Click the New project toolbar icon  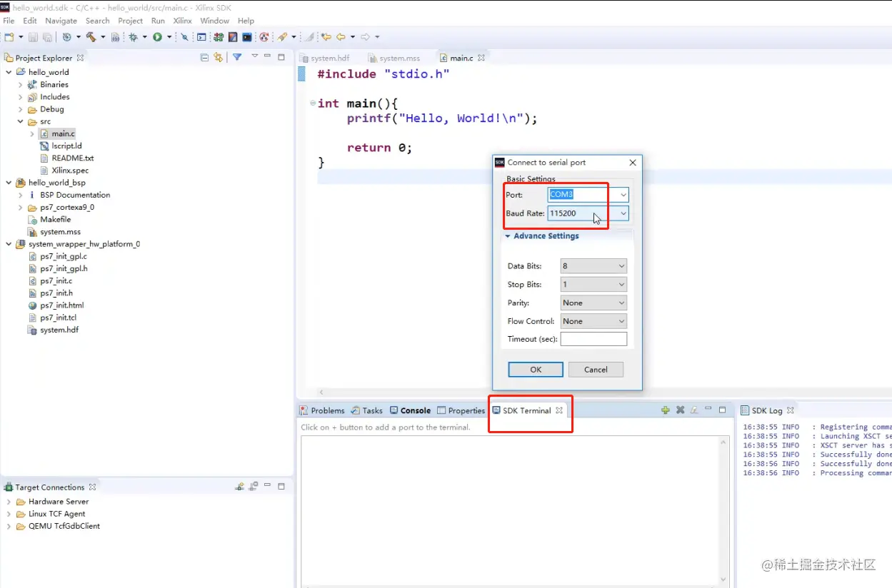[9, 37]
